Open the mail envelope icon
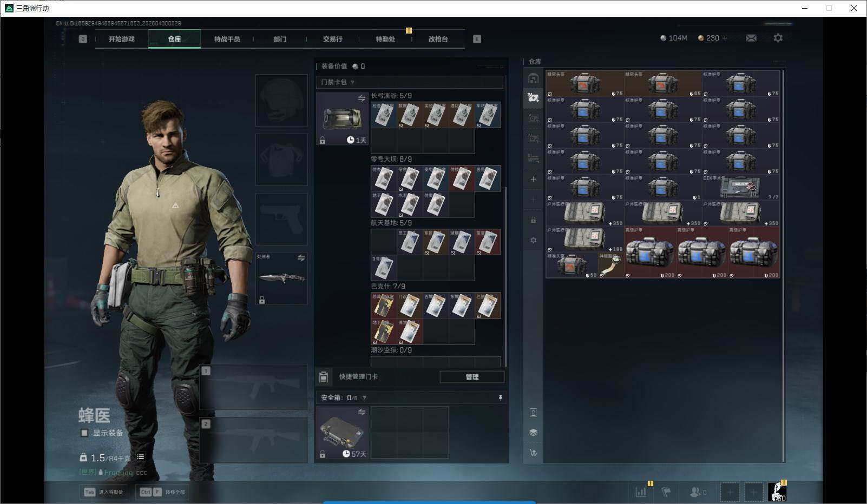 pos(751,38)
